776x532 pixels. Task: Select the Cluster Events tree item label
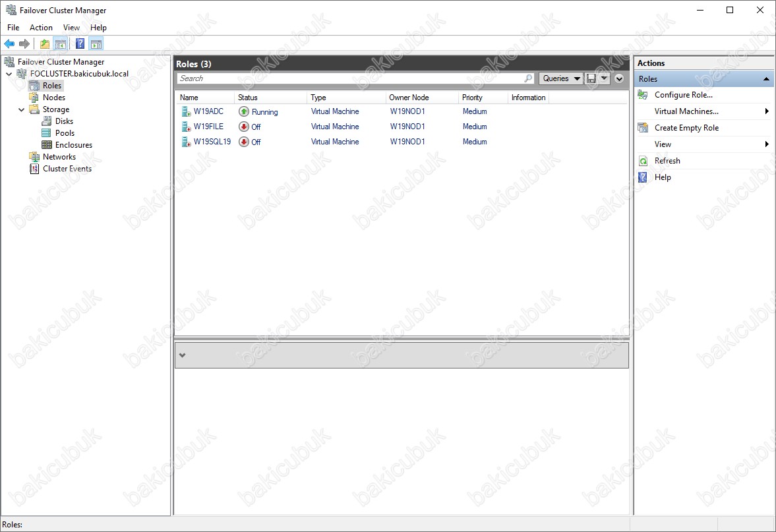tap(67, 169)
